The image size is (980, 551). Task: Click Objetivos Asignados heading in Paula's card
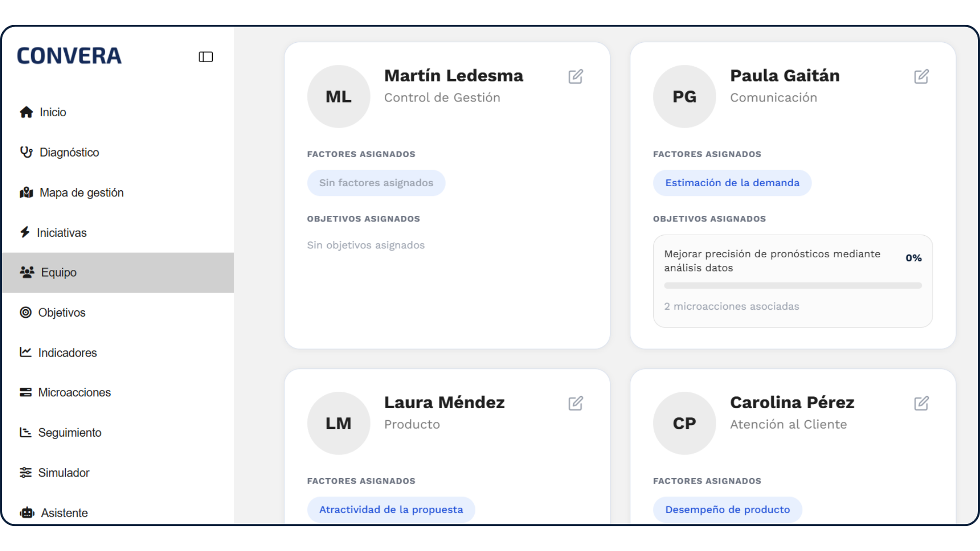(x=709, y=219)
